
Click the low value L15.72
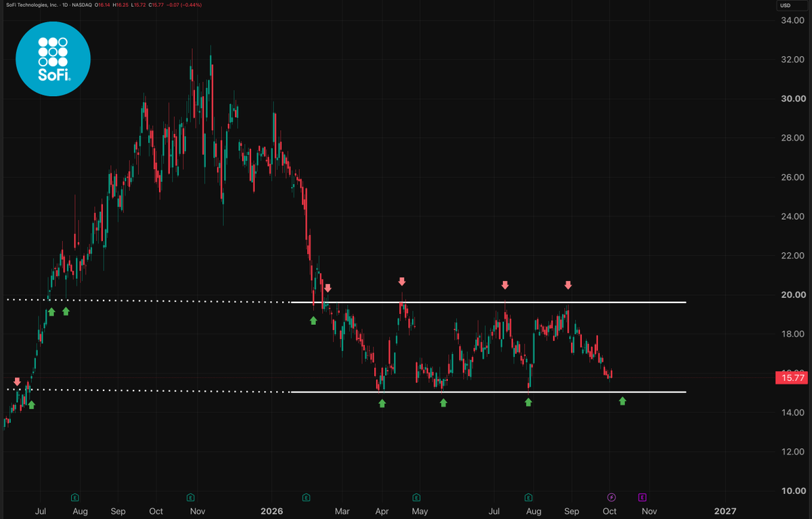point(138,5)
